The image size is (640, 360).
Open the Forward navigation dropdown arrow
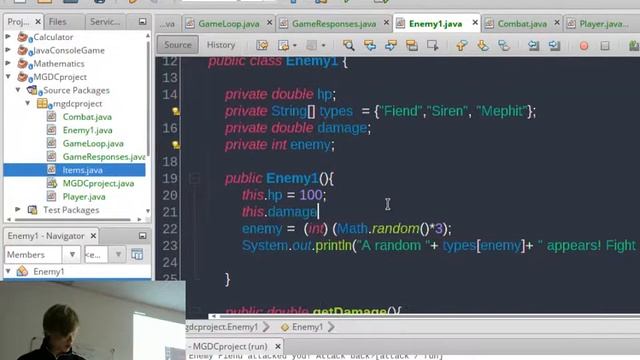click(x=323, y=45)
